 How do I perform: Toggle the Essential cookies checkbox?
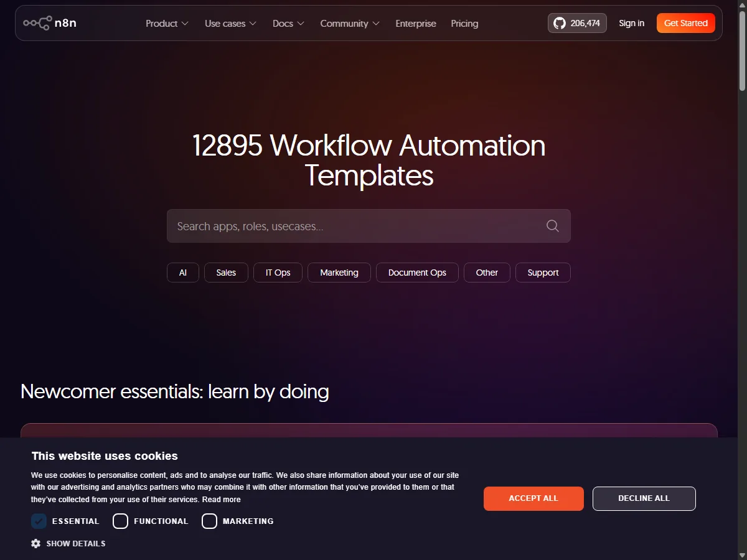pos(39,521)
